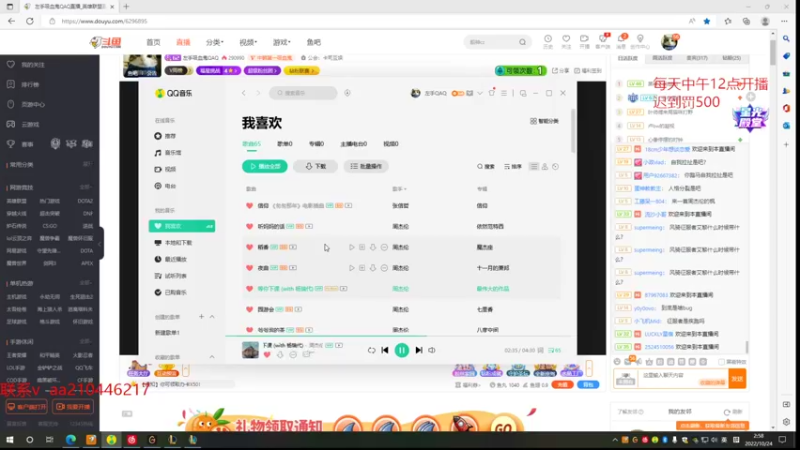Switch to 视频0 tab in QQ Music
Image resolution: width=800 pixels, height=450 pixels.
click(x=391, y=144)
